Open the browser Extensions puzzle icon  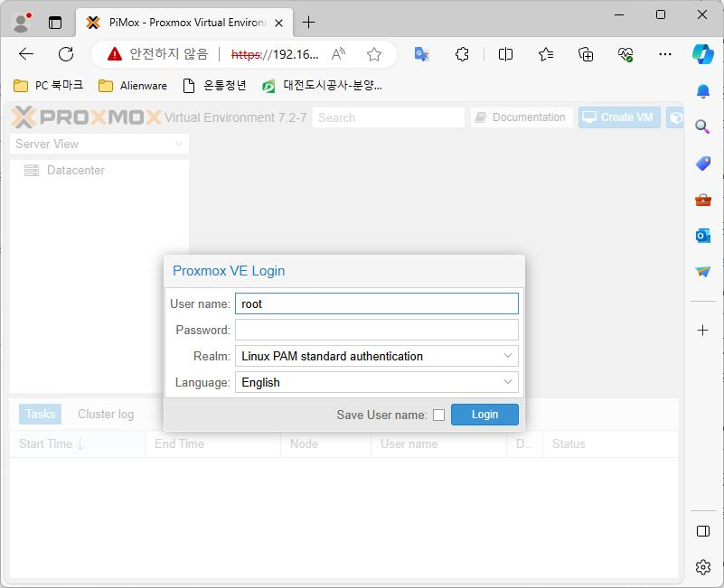[462, 54]
